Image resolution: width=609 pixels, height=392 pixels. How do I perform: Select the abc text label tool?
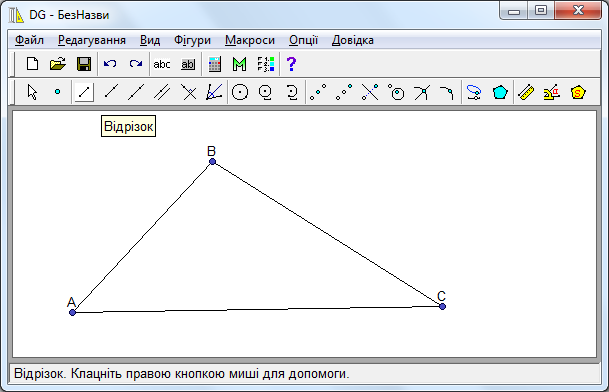click(x=162, y=64)
